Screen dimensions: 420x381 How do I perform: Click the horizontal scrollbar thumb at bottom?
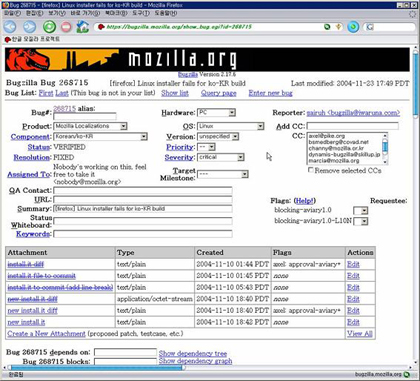(x=97, y=368)
